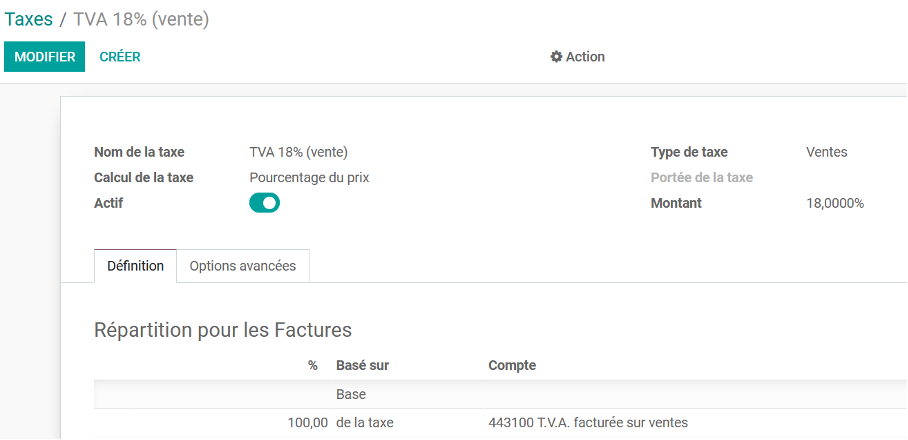The image size is (908, 440).
Task: Click the Action gear icon
Action: coord(556,57)
